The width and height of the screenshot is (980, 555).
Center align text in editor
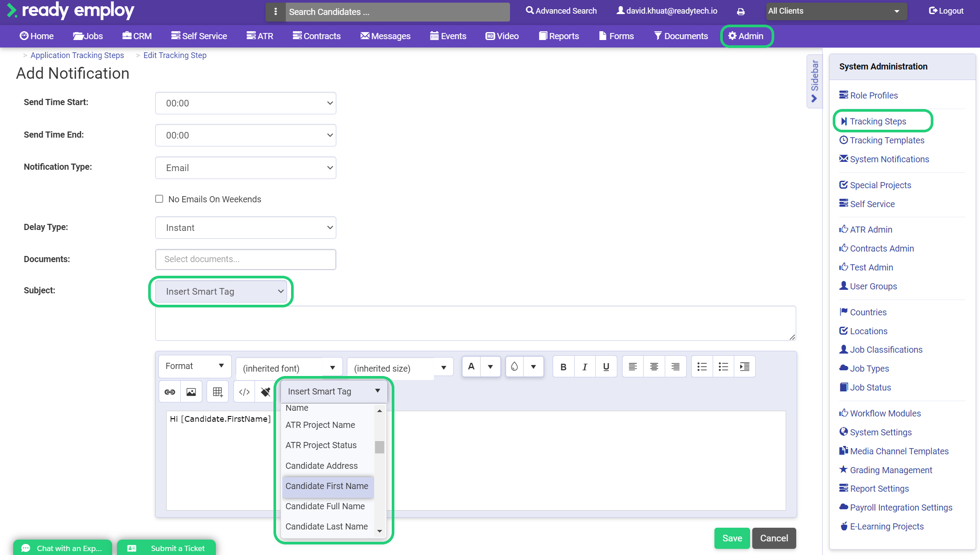pyautogui.click(x=654, y=367)
